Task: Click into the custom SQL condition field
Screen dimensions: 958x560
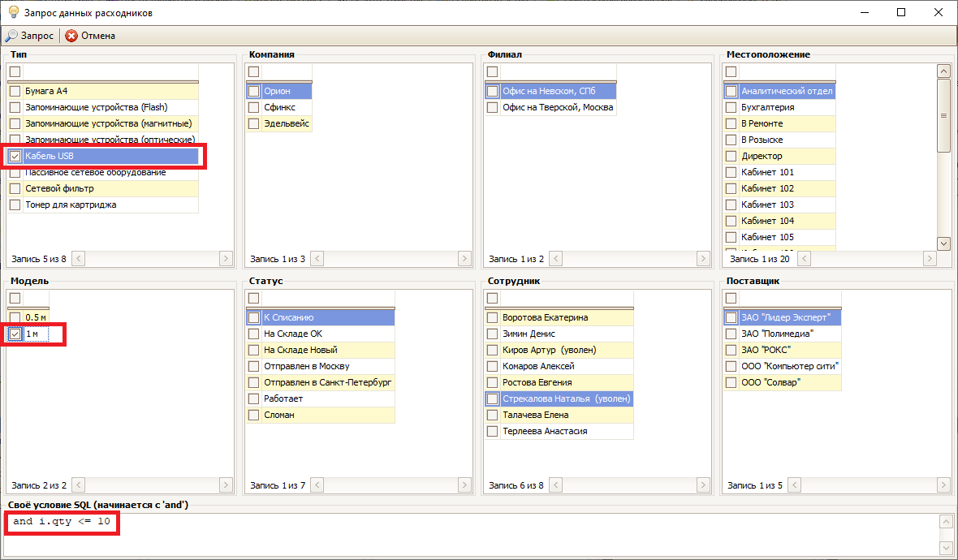Action: click(x=470, y=534)
